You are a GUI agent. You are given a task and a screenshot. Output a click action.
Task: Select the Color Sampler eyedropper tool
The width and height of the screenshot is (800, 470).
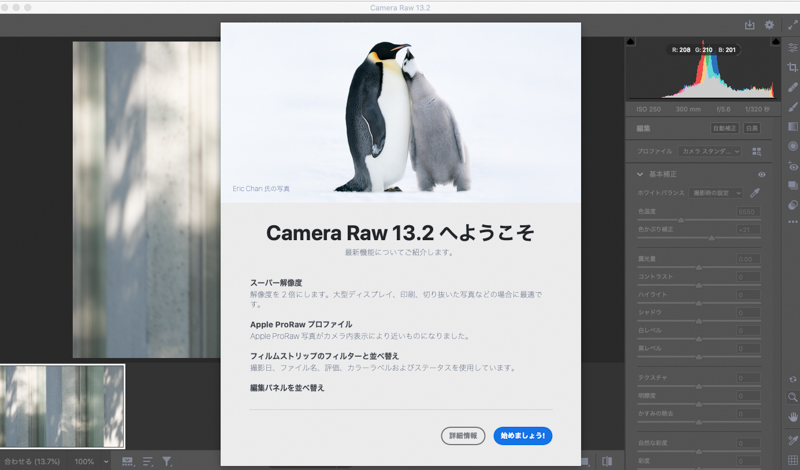pyautogui.click(x=792, y=440)
